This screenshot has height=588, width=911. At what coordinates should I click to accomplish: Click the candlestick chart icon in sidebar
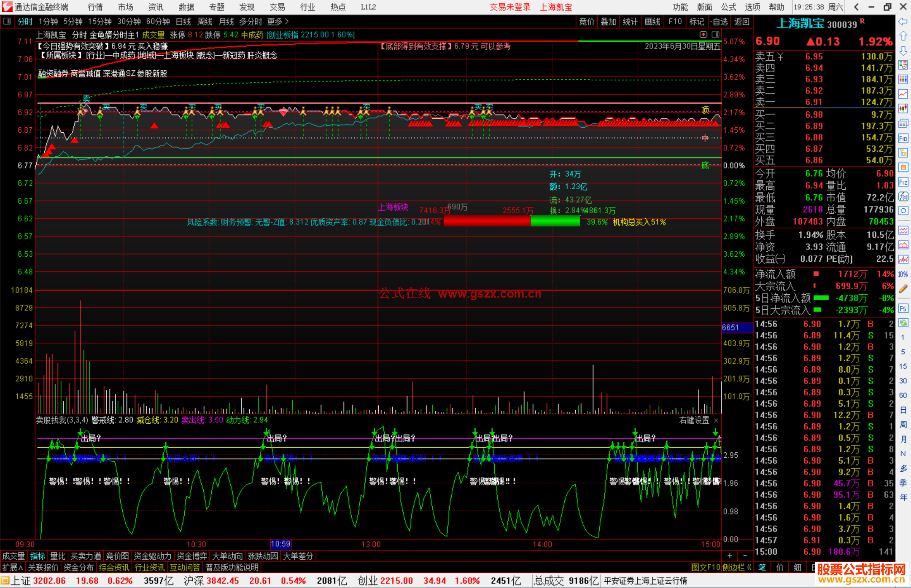pyautogui.click(x=903, y=108)
